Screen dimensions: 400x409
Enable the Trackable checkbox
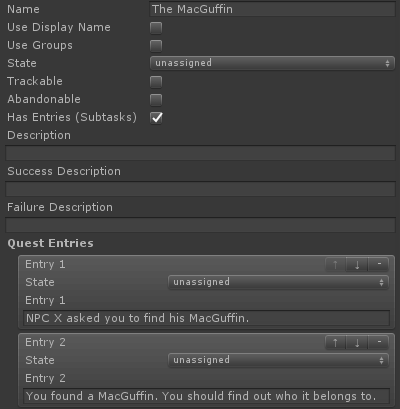[156, 82]
